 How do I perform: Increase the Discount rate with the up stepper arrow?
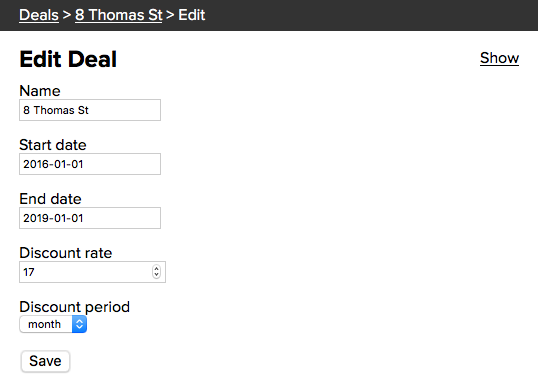[x=156, y=269]
